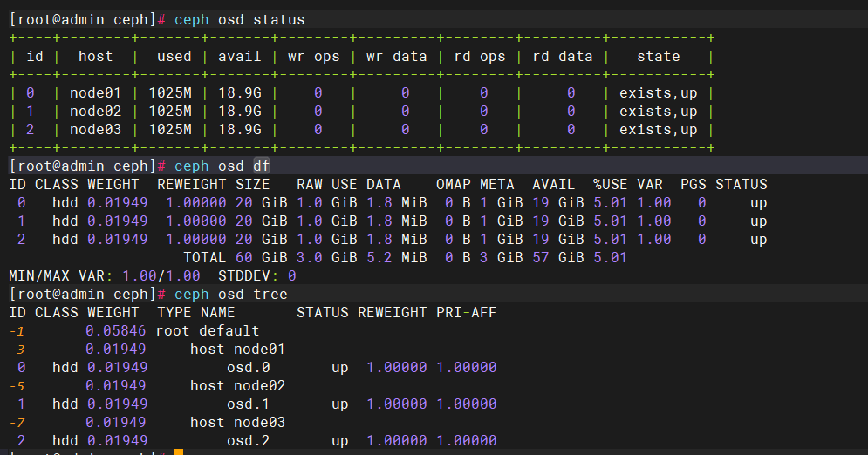Click bucket ID '-7' in osd tree

click(x=17, y=423)
